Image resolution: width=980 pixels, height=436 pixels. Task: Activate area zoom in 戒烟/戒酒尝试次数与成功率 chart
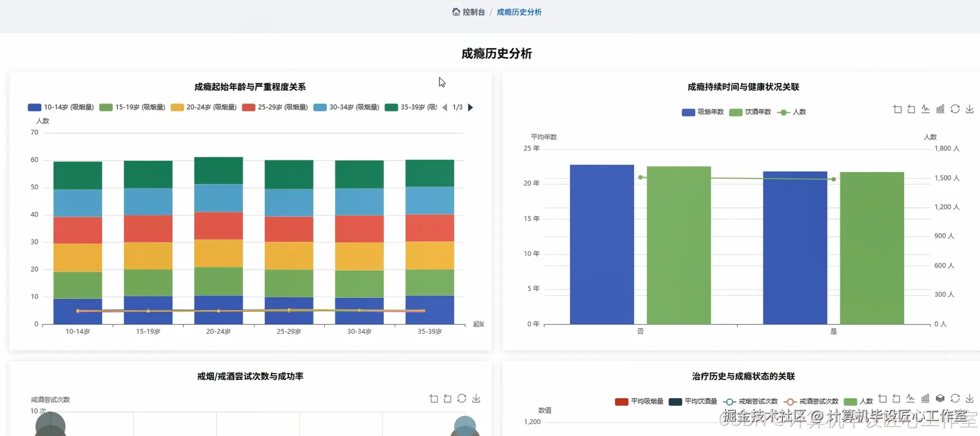tap(434, 398)
